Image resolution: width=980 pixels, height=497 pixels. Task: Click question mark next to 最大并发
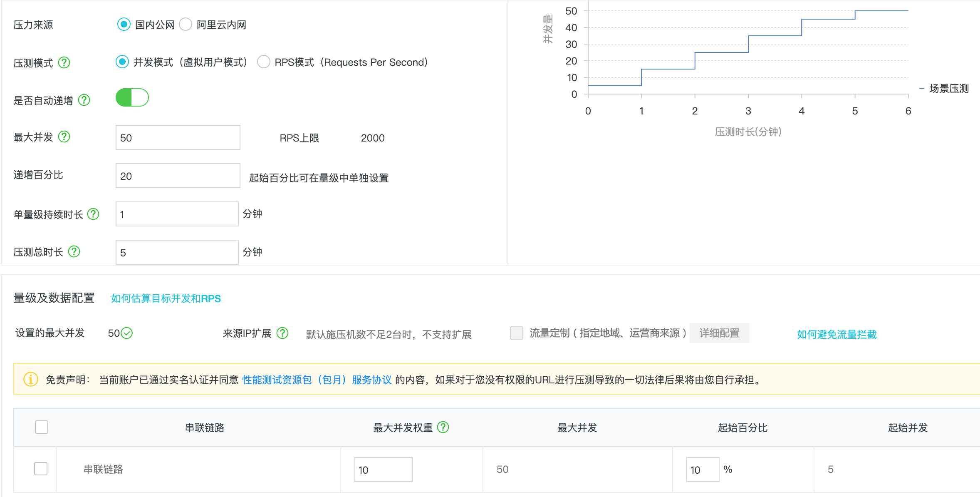pyautogui.click(x=64, y=137)
